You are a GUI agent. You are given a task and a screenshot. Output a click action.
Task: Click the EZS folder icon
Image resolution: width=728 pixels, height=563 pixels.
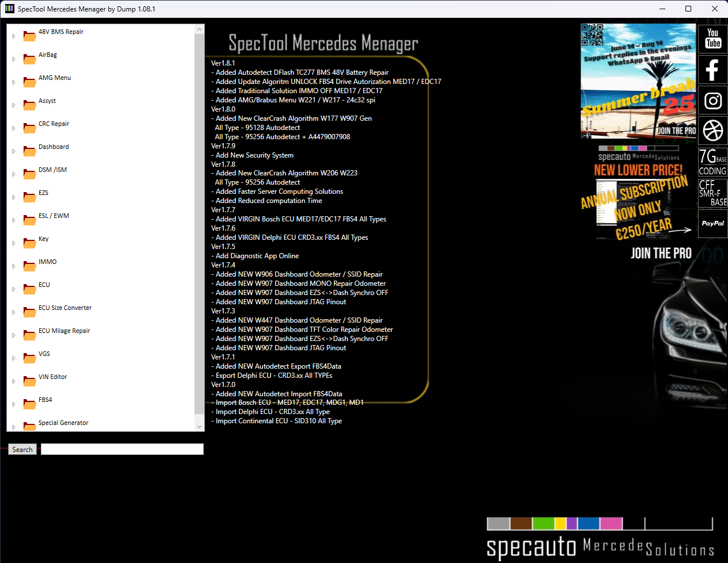click(29, 197)
